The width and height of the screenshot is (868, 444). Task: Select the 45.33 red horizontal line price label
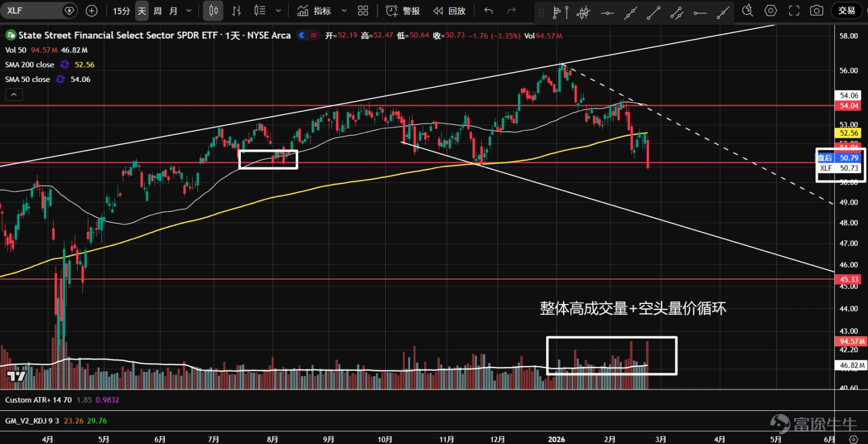tap(849, 280)
